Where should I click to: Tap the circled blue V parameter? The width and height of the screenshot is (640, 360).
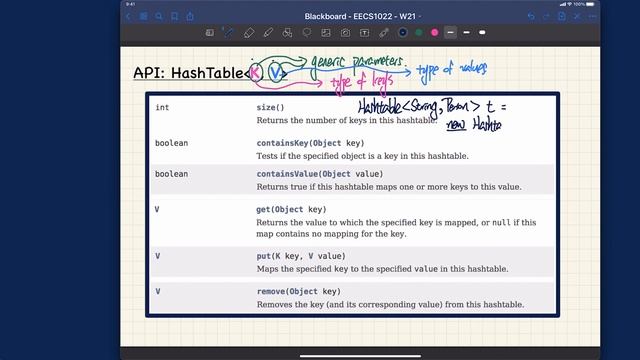pos(276,73)
